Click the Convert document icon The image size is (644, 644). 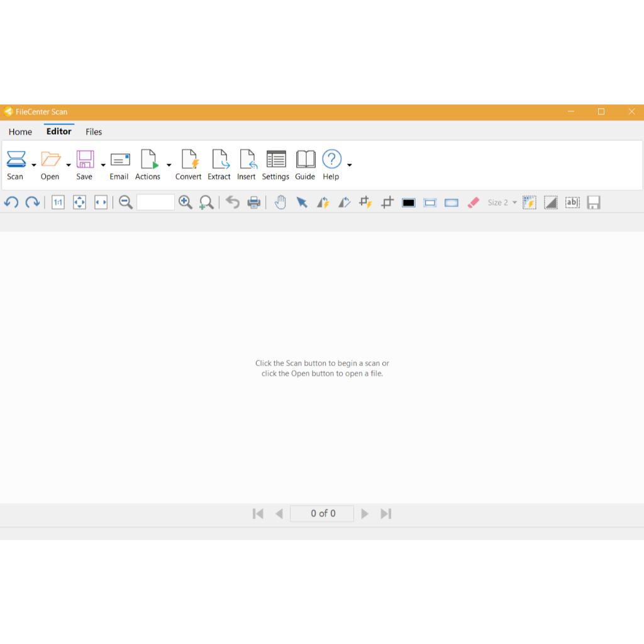click(x=189, y=160)
